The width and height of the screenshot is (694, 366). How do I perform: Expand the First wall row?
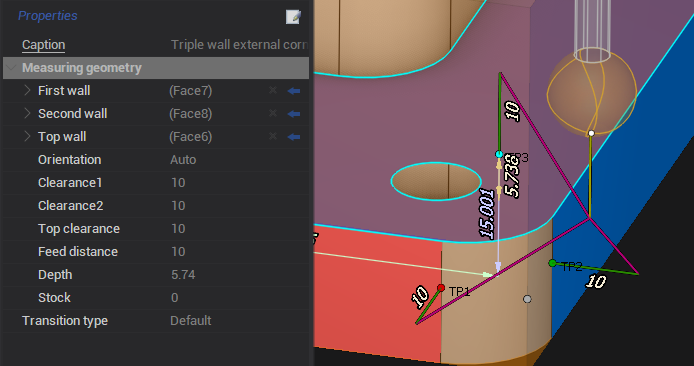(27, 90)
